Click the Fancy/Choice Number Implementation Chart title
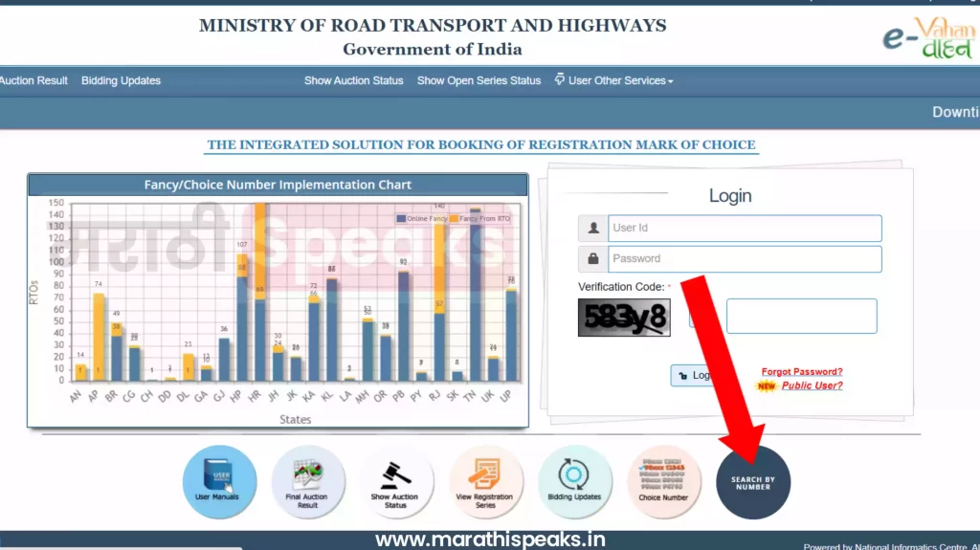Image resolution: width=980 pixels, height=550 pixels. (x=278, y=185)
